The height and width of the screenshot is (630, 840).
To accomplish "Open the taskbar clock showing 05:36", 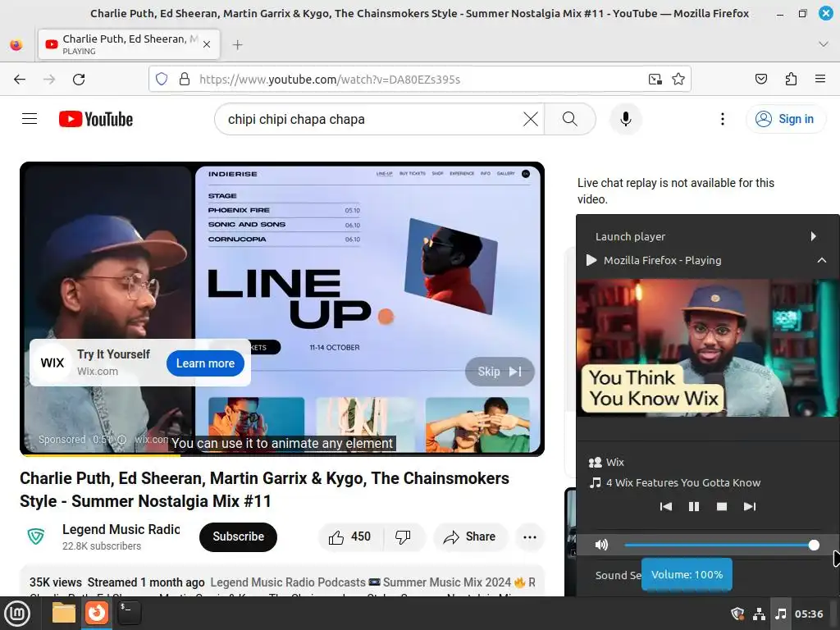I will click(809, 614).
